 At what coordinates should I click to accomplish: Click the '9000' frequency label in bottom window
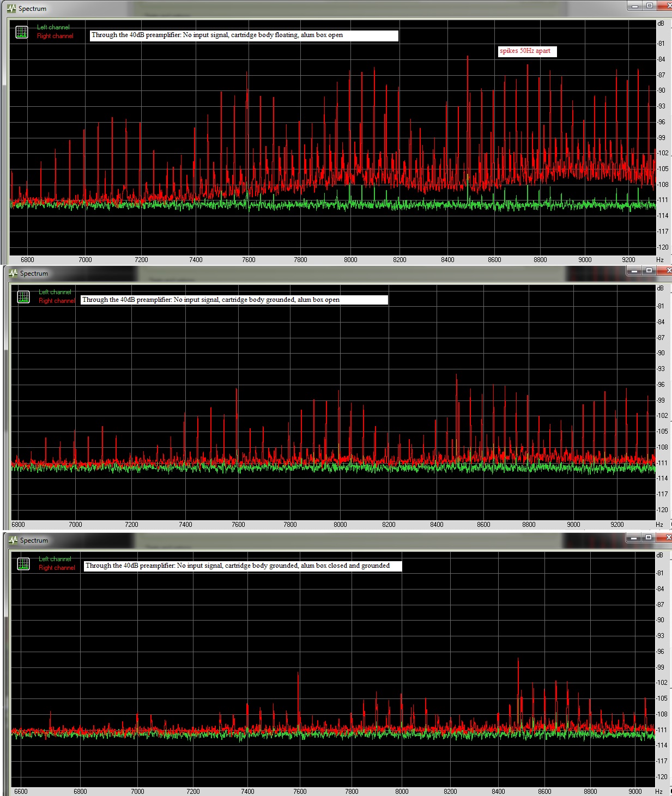(635, 792)
